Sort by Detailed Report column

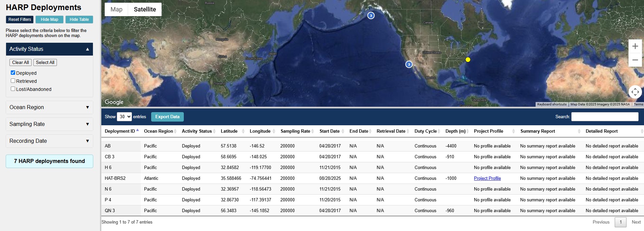point(613,131)
